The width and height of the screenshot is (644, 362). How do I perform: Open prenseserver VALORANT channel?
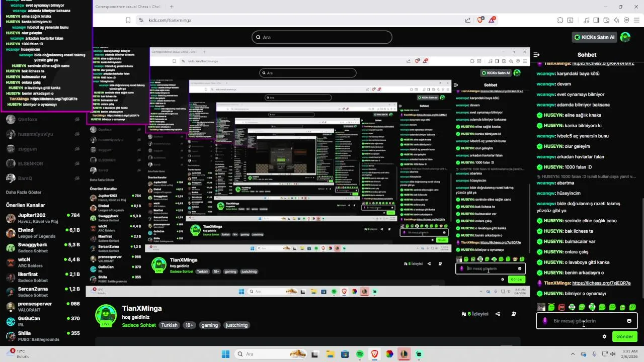(42, 307)
